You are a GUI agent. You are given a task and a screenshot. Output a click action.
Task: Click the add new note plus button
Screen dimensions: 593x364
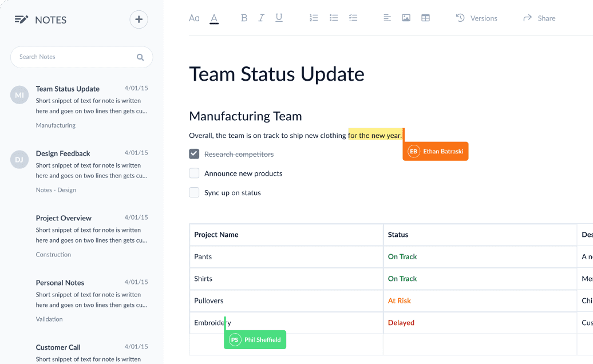click(x=139, y=19)
